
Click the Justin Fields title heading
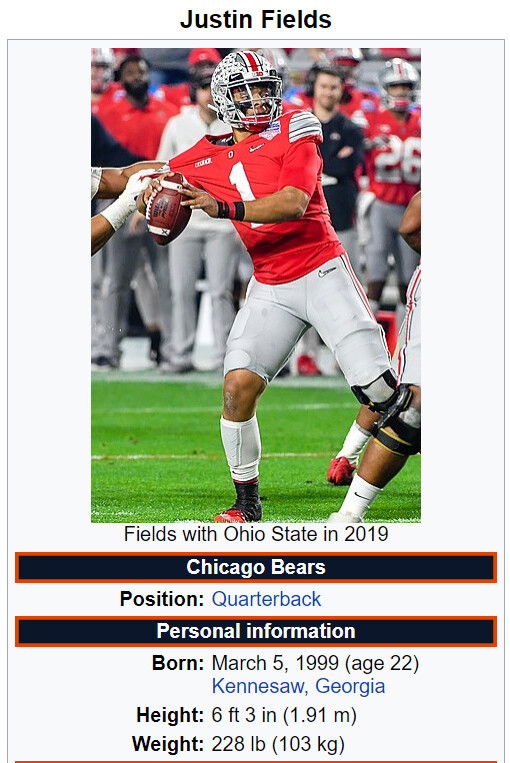click(255, 19)
